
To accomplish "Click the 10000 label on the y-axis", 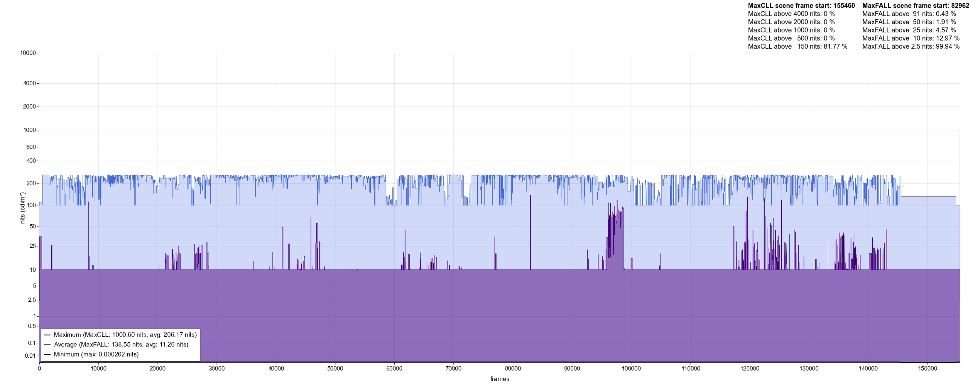I will point(28,53).
